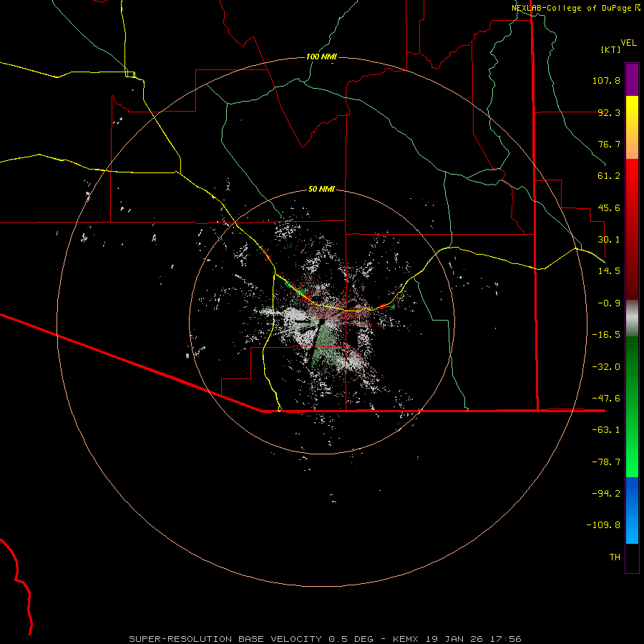Click the -109.8 velocity scale value
Screen dimensions: 644x644
tap(603, 525)
